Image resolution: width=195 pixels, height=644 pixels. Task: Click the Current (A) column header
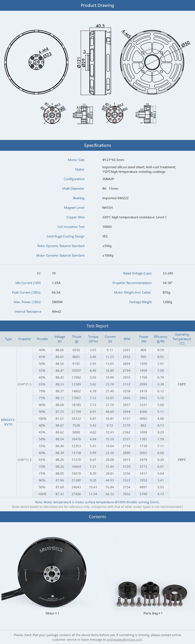(x=110, y=339)
